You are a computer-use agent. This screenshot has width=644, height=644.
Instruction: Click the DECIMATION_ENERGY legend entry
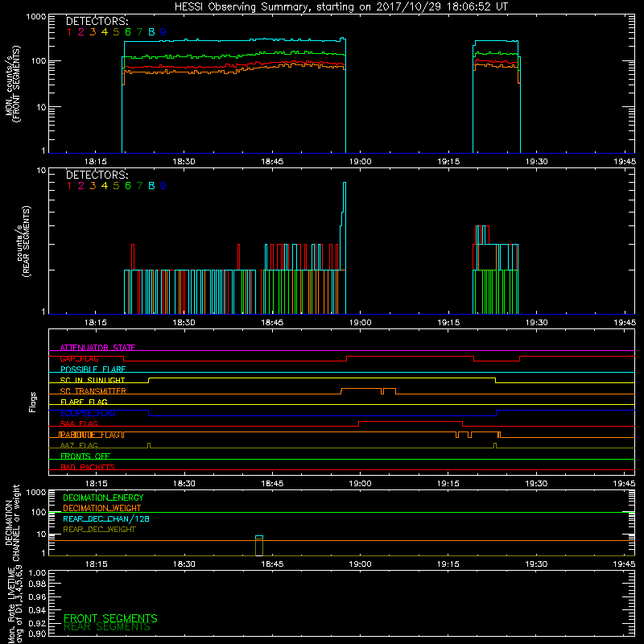coord(103,497)
